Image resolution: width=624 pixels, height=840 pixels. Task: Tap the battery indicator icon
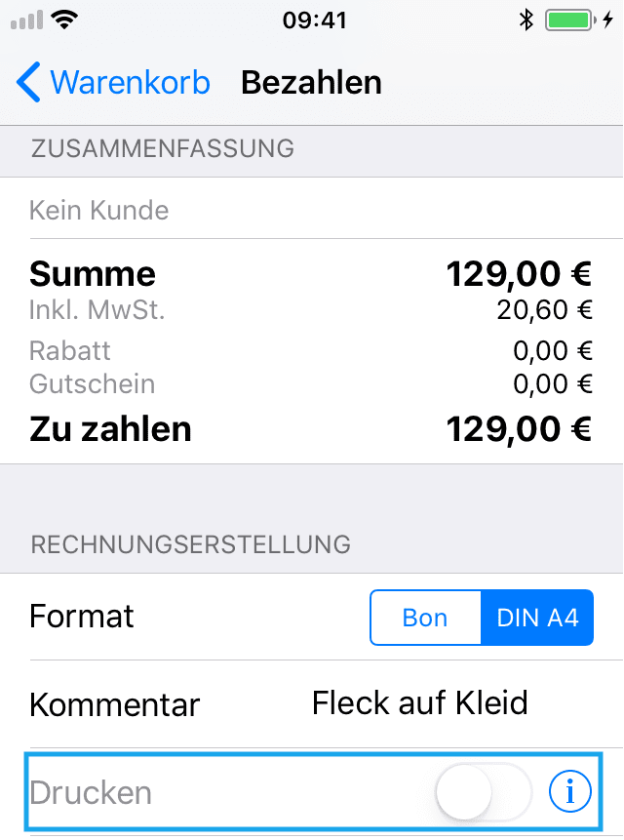[x=570, y=20]
